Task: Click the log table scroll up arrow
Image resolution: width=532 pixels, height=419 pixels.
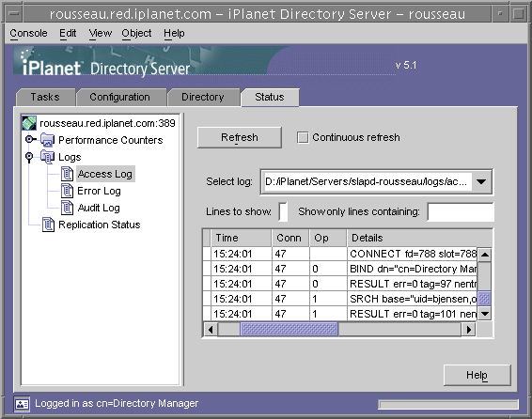Action: [x=484, y=255]
